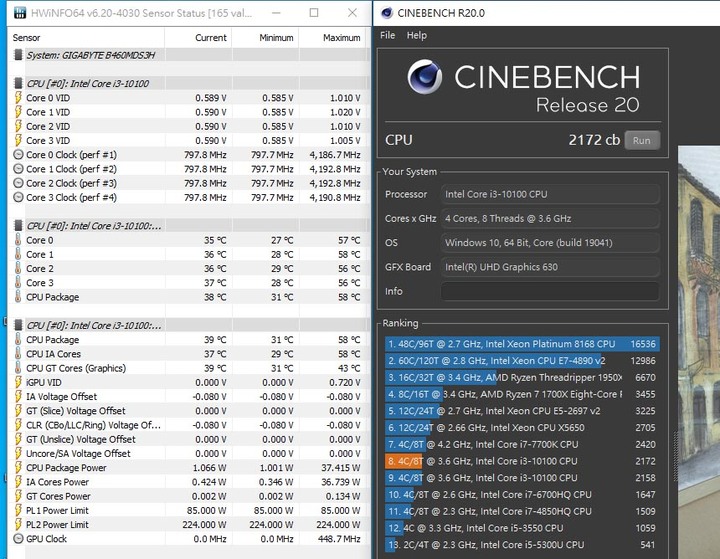Select the first CPU [#0]: Intel Core i3-10100 group row
Image resolution: width=720 pixels, height=559 pixels.
[x=188, y=84]
